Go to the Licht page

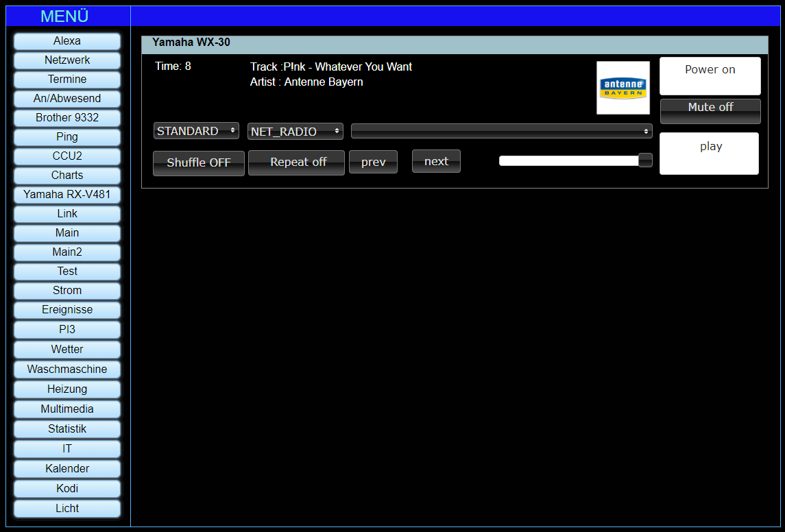(x=67, y=509)
